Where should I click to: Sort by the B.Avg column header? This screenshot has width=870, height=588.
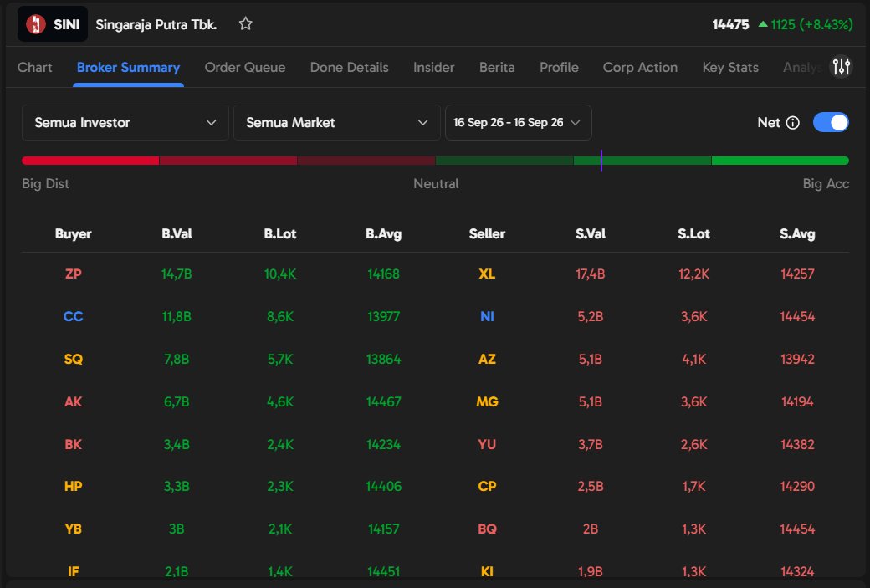pos(383,233)
